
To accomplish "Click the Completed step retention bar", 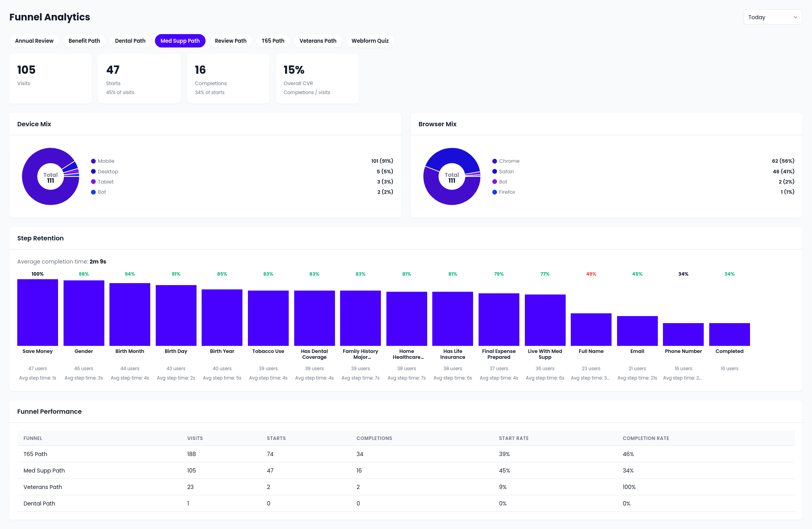I will 729,334.
